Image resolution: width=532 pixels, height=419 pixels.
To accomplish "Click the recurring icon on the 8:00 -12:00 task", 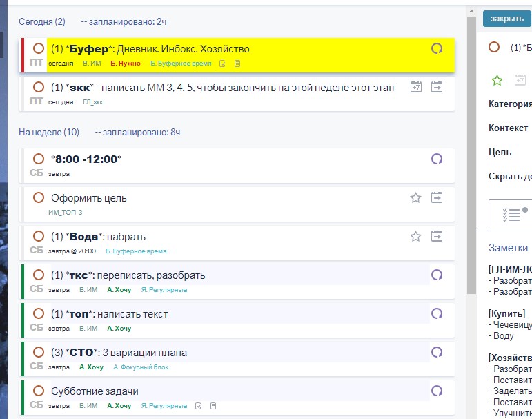I will point(436,159).
